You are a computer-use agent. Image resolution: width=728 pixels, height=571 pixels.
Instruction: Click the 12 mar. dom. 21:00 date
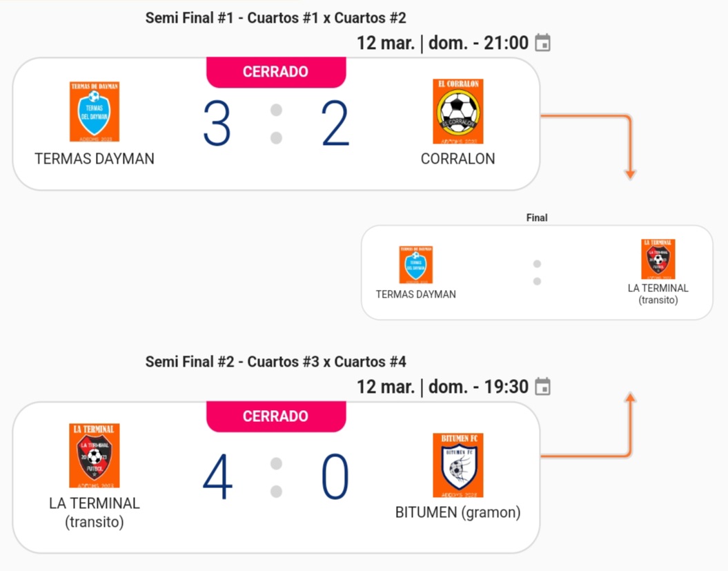[442, 43]
